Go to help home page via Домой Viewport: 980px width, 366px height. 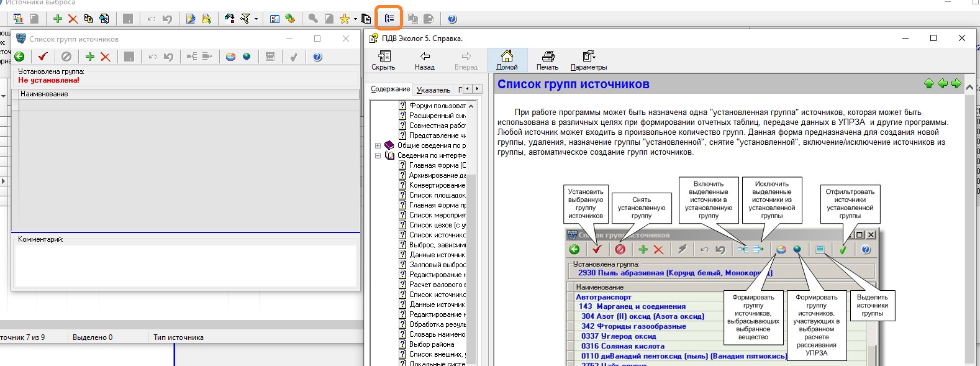coord(507,60)
